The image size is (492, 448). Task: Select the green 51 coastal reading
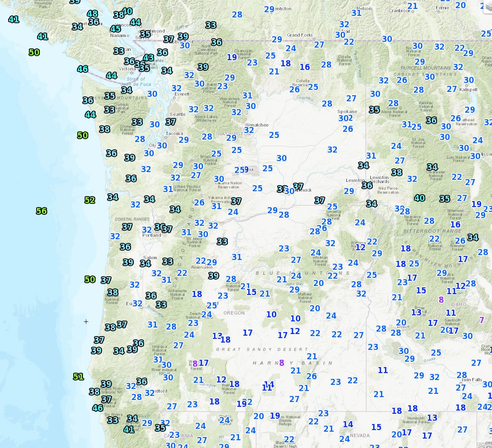click(79, 377)
